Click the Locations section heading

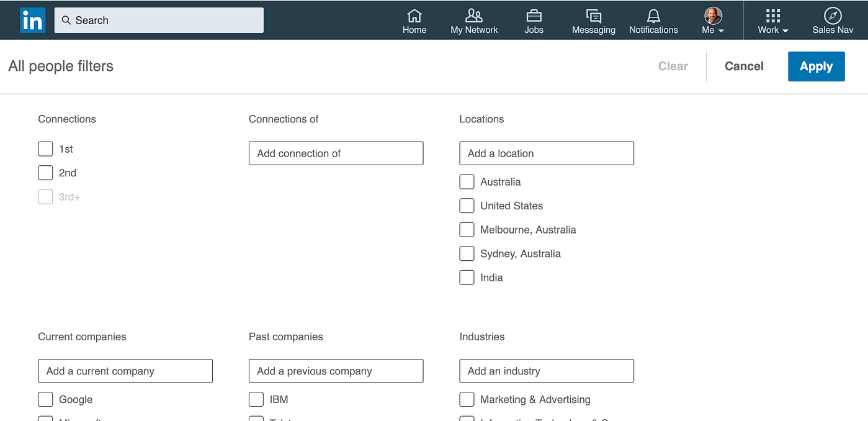481,119
